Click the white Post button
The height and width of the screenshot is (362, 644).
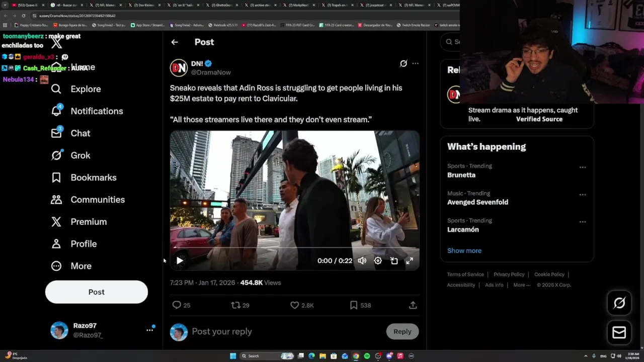point(97,292)
